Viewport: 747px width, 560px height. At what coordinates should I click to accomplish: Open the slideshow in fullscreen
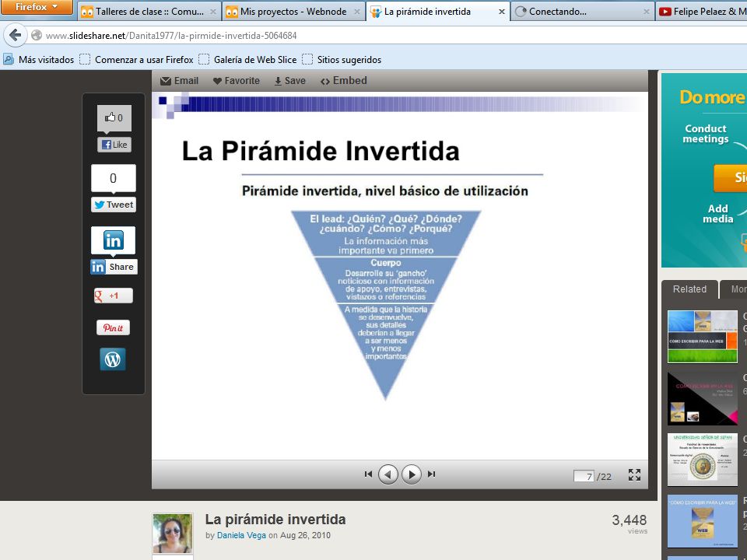634,474
